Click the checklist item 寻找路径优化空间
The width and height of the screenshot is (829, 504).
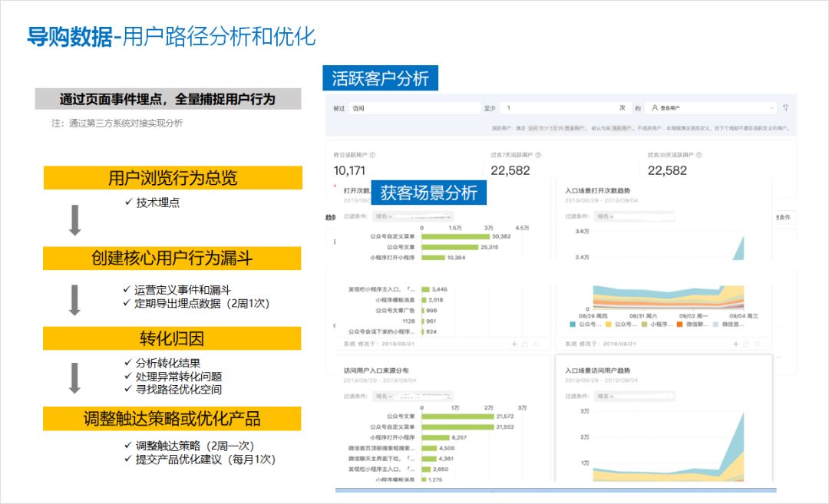[179, 390]
